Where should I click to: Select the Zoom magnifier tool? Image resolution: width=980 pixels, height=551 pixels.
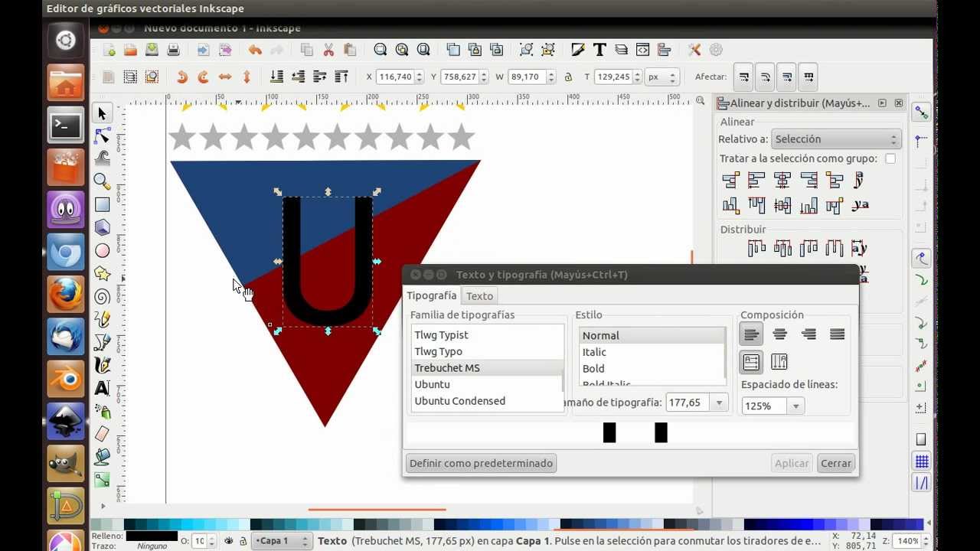(x=102, y=181)
